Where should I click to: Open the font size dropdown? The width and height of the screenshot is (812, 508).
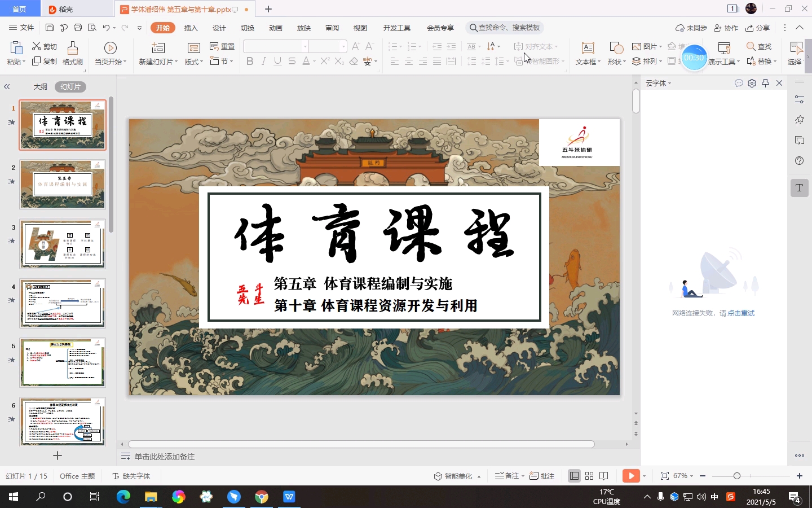pyautogui.click(x=343, y=46)
